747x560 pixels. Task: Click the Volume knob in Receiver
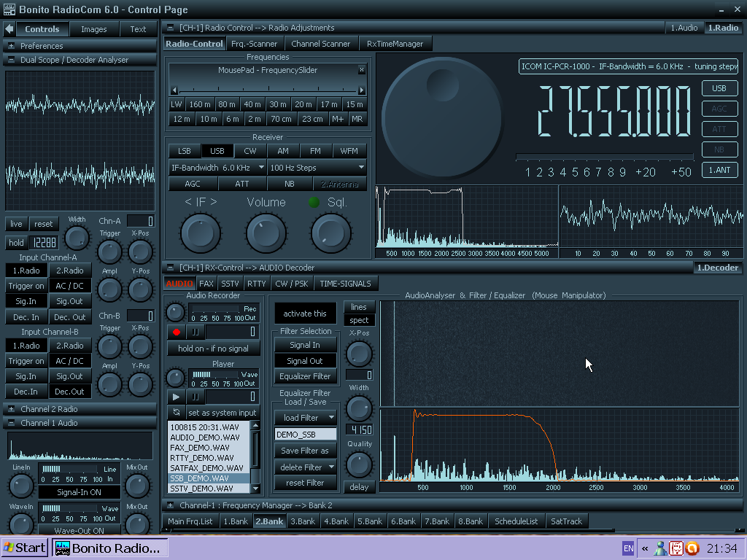(266, 233)
